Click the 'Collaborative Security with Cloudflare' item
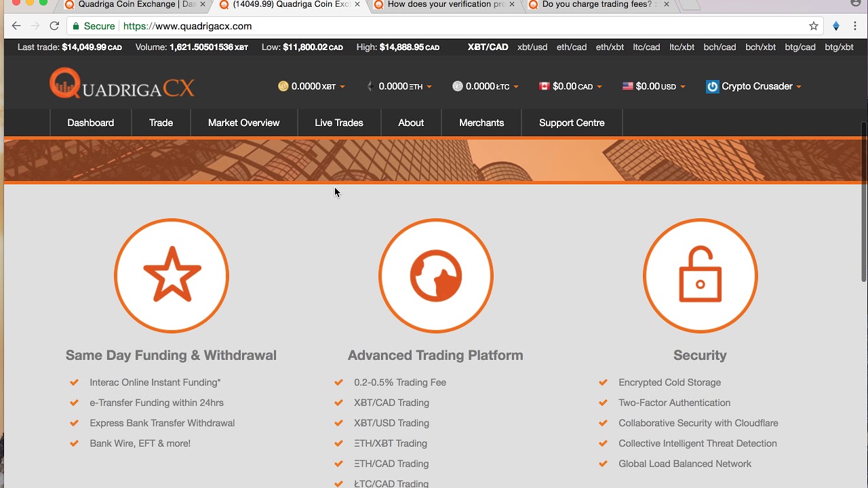 [698, 423]
